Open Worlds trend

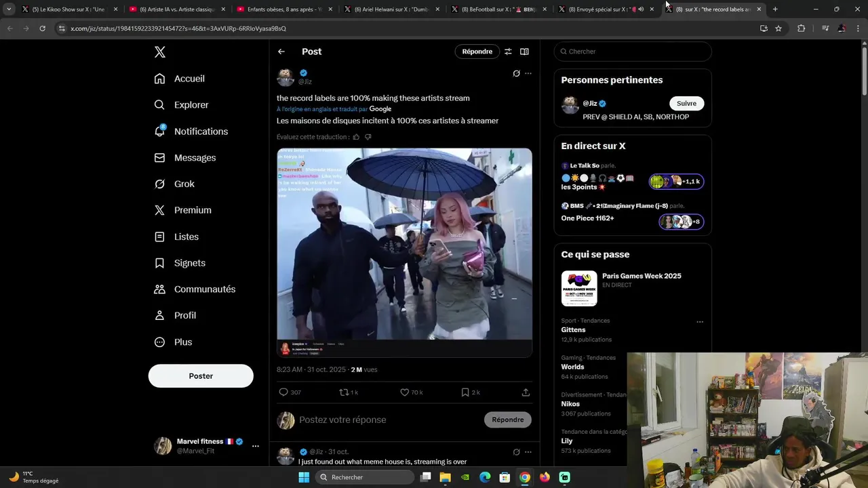pos(572,367)
